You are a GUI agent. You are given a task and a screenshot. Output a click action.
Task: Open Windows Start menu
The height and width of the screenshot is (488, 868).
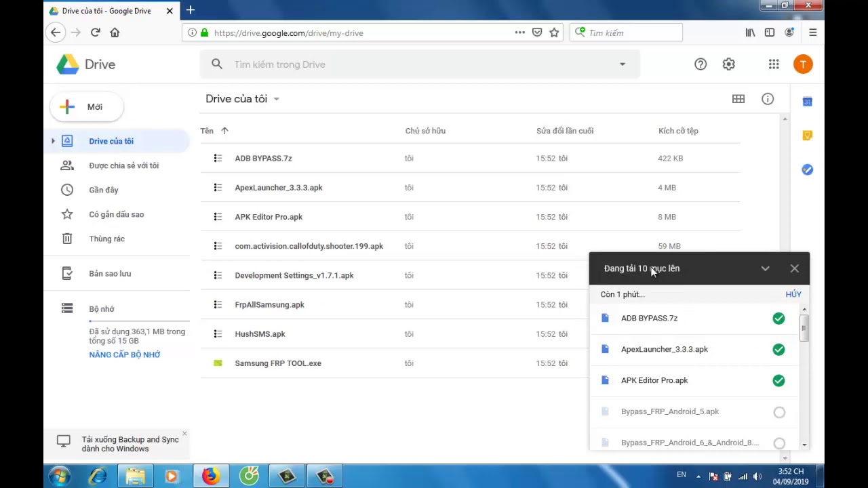coord(60,476)
